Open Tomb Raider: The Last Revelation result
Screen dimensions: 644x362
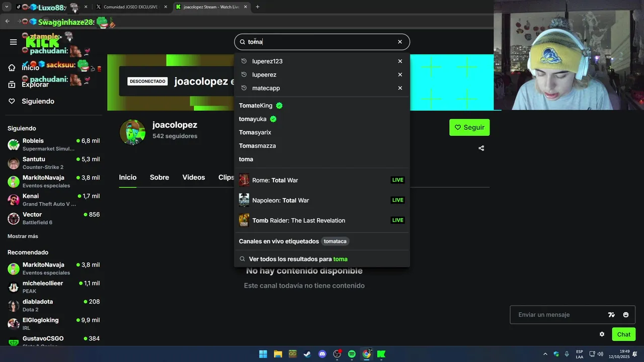pyautogui.click(x=322, y=220)
